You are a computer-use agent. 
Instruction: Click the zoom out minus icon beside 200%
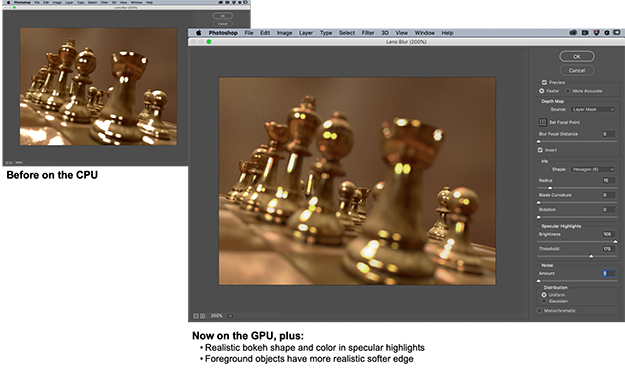pos(196,316)
